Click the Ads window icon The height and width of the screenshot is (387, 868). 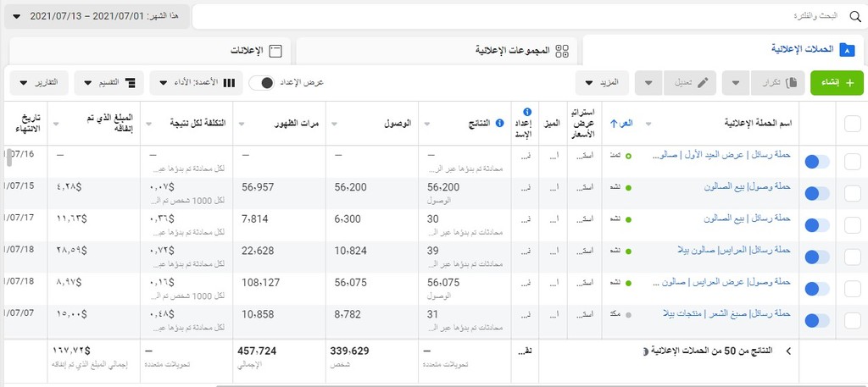(x=275, y=52)
